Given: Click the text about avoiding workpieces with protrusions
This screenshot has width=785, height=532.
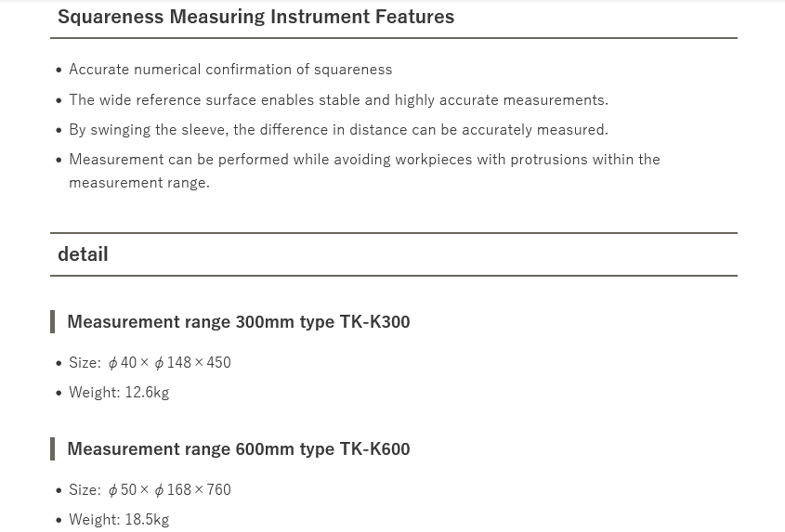Looking at the screenshot, I should click(x=364, y=160).
